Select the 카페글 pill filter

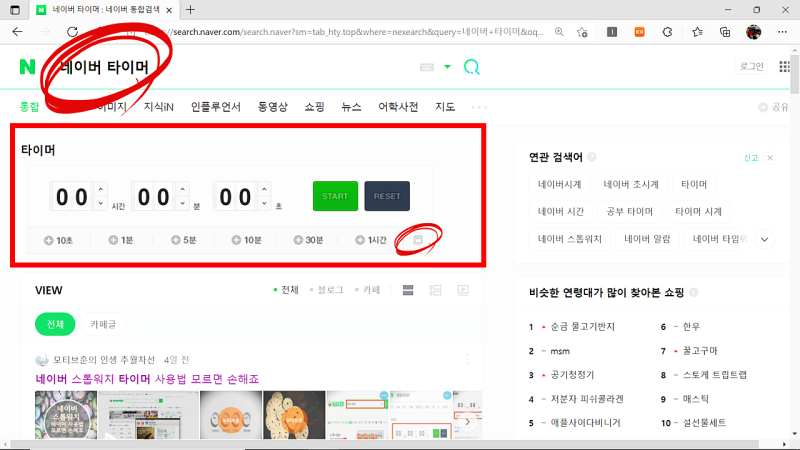click(x=103, y=324)
